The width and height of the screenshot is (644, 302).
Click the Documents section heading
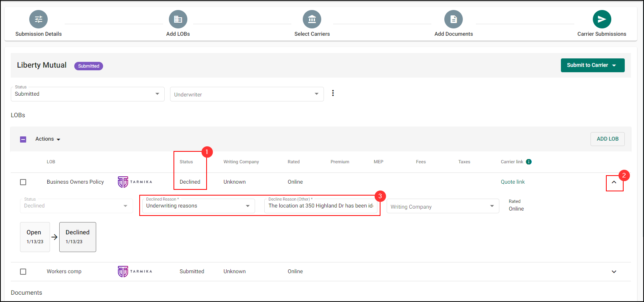[27, 293]
